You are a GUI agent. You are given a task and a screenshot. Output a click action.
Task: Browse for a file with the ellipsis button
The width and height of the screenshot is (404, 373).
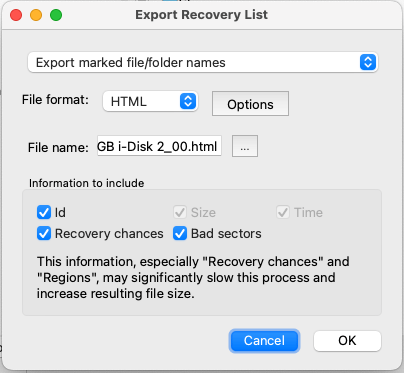245,146
